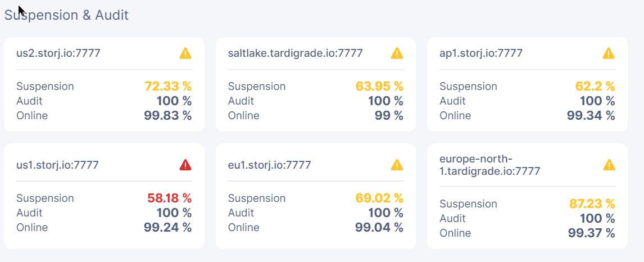644x262 pixels.
Task: Click the 99.83 % online score
Action: point(168,116)
